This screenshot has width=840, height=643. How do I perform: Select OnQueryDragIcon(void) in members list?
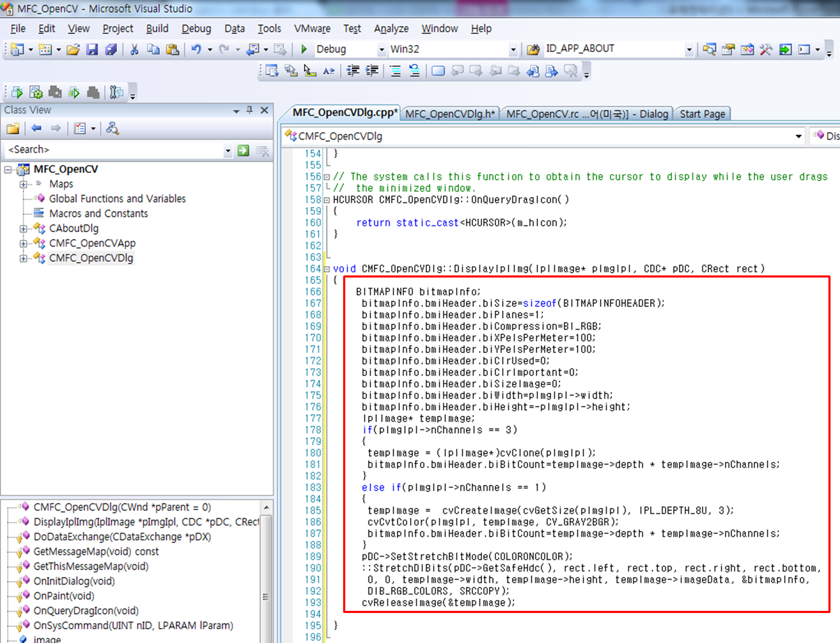86,611
